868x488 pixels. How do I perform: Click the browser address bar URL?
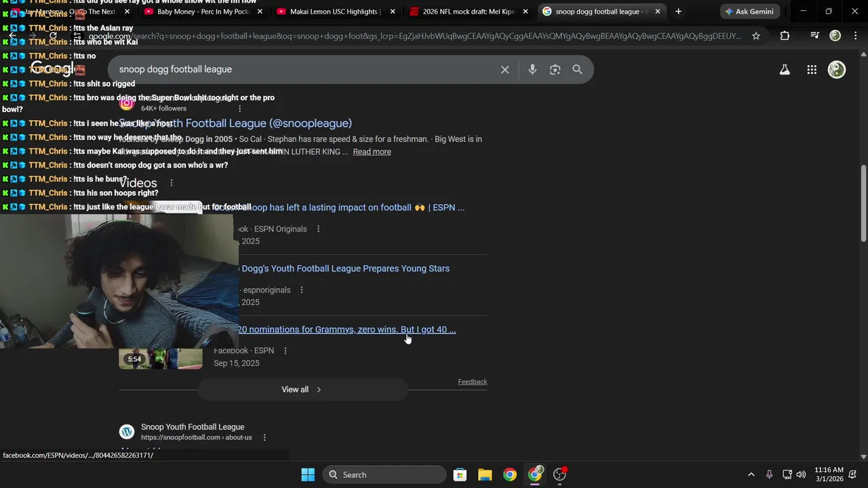(x=415, y=36)
